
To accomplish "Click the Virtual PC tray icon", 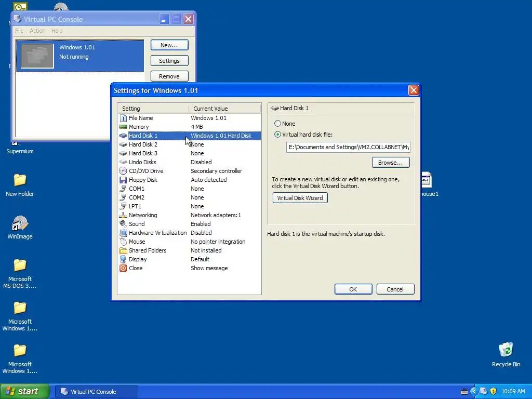I will (x=484, y=391).
